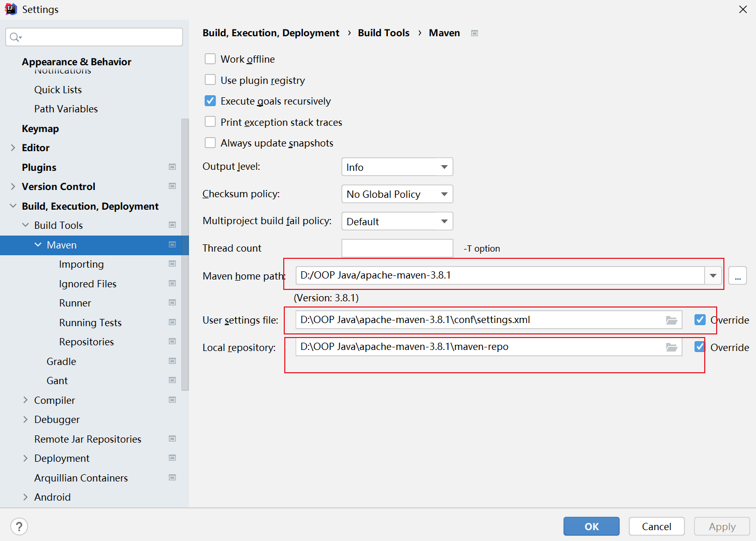Click the project-level icon beside Gradle

coord(172,361)
